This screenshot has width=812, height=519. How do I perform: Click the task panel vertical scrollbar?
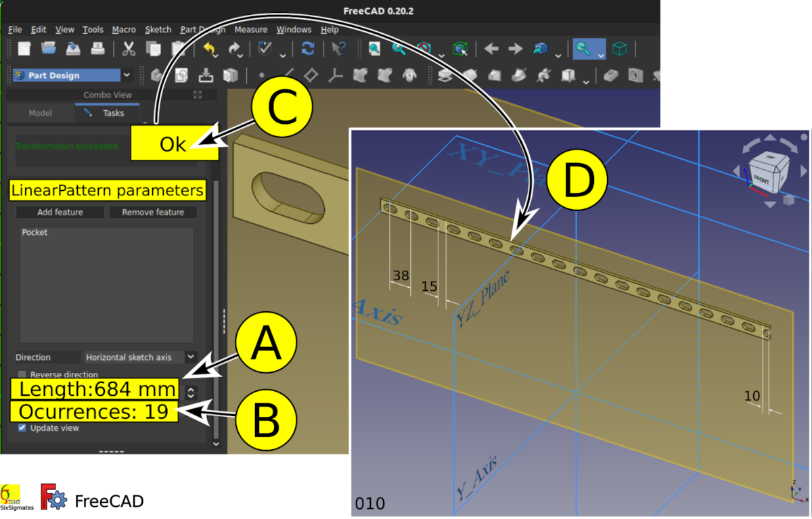(x=216, y=308)
